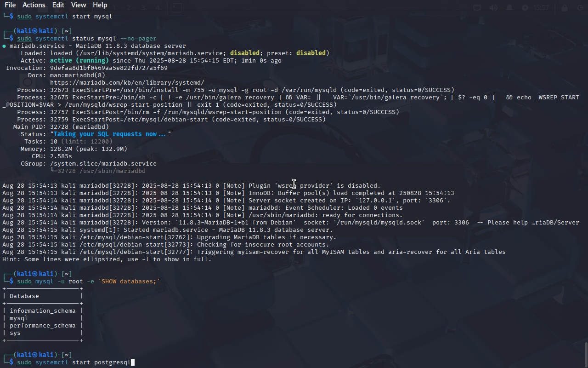Click the 'ready for connections.' log line
The image size is (588, 368).
(203, 215)
